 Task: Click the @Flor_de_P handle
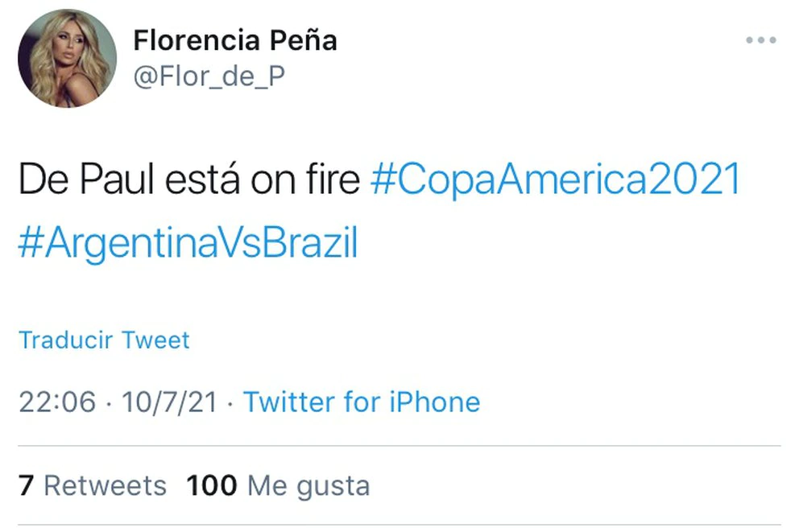coord(209,76)
